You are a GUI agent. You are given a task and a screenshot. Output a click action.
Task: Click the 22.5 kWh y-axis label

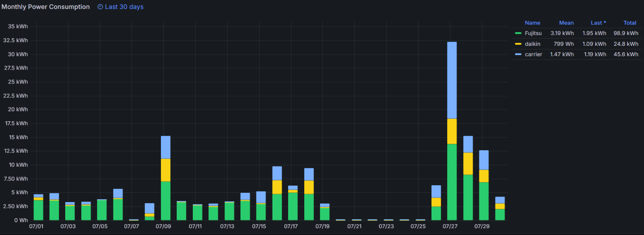coord(16,96)
